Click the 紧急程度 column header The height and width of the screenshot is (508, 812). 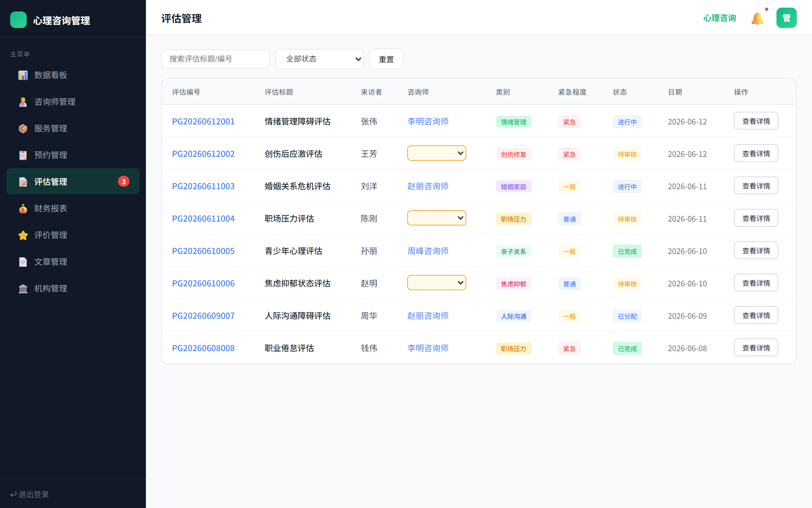(572, 92)
